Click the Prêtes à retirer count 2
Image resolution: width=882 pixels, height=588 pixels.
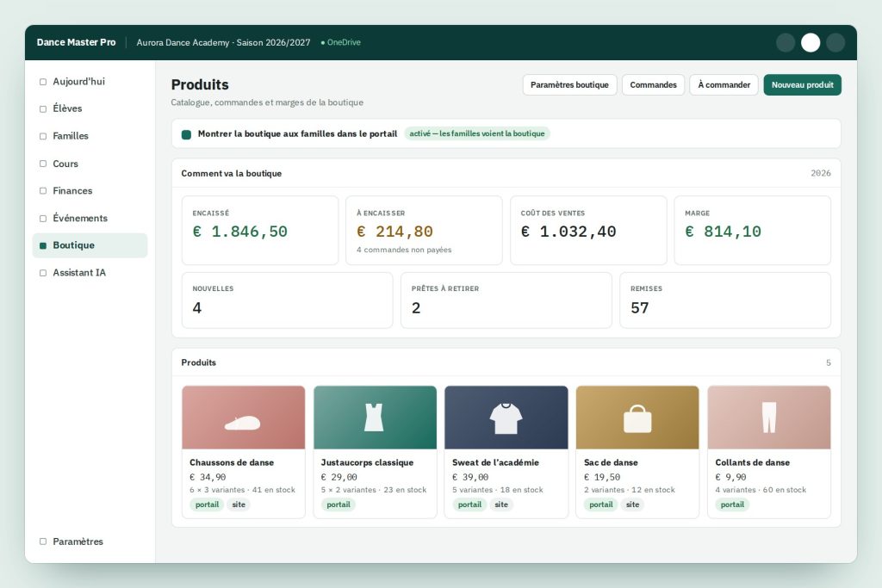pyautogui.click(x=416, y=308)
